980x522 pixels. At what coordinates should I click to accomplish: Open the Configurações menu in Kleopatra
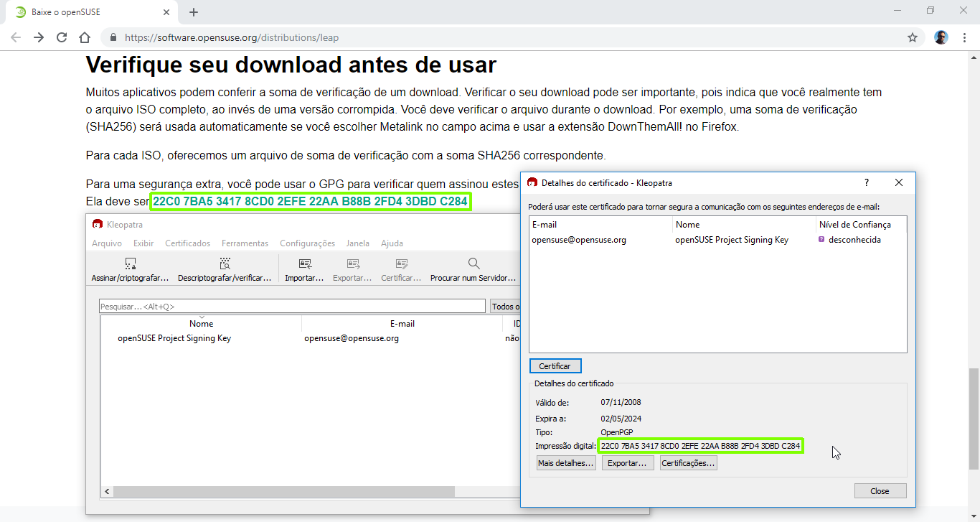click(307, 243)
